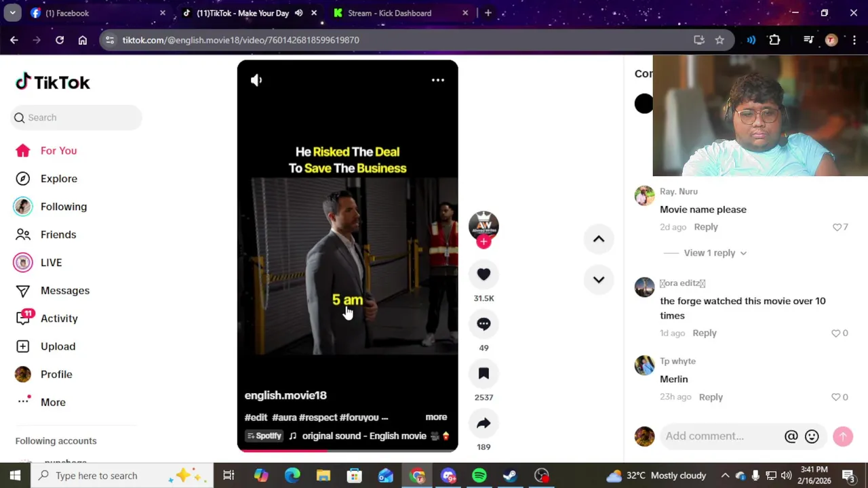Post comment with pink arrow button
This screenshot has width=868, height=488.
tap(843, 436)
